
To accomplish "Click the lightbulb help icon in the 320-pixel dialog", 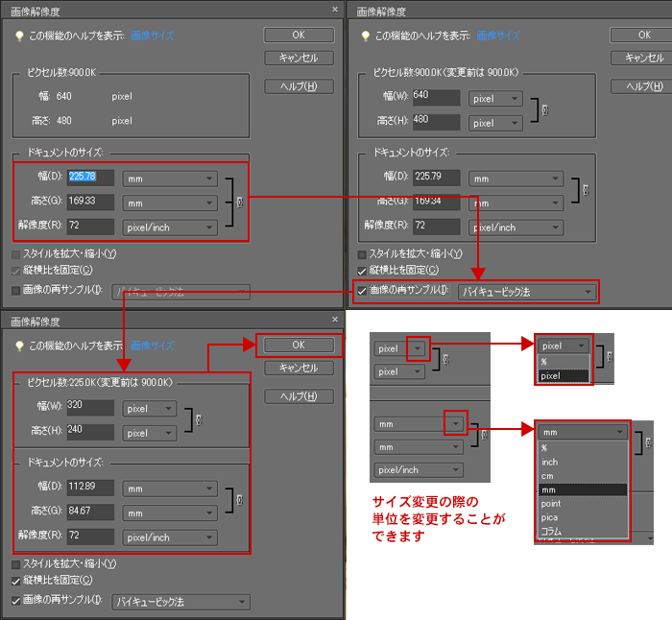I will click(x=19, y=346).
